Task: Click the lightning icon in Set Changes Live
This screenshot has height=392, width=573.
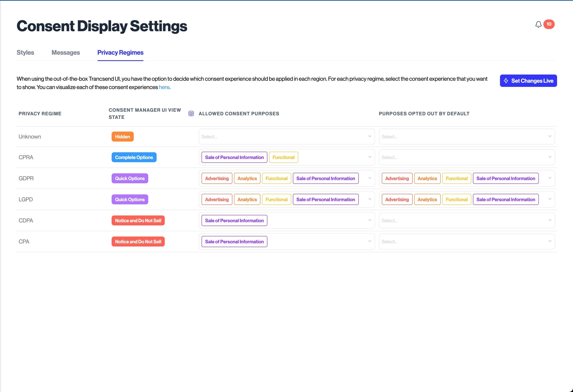Action: (506, 81)
